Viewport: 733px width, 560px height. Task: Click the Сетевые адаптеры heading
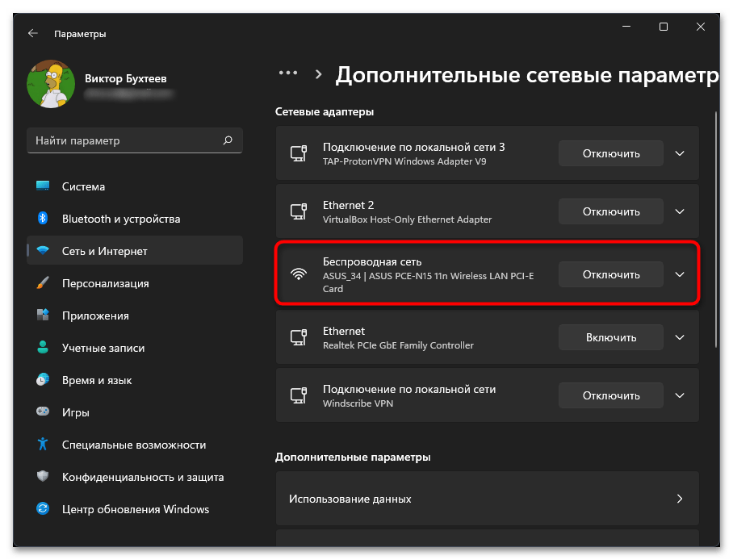(325, 111)
